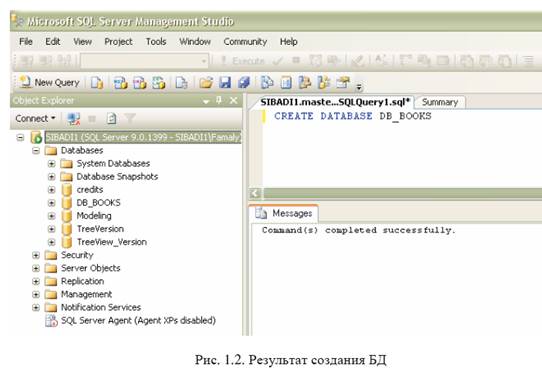Click the Open File folder icon
Viewport: 542px width, 380px height.
pyautogui.click(x=206, y=83)
